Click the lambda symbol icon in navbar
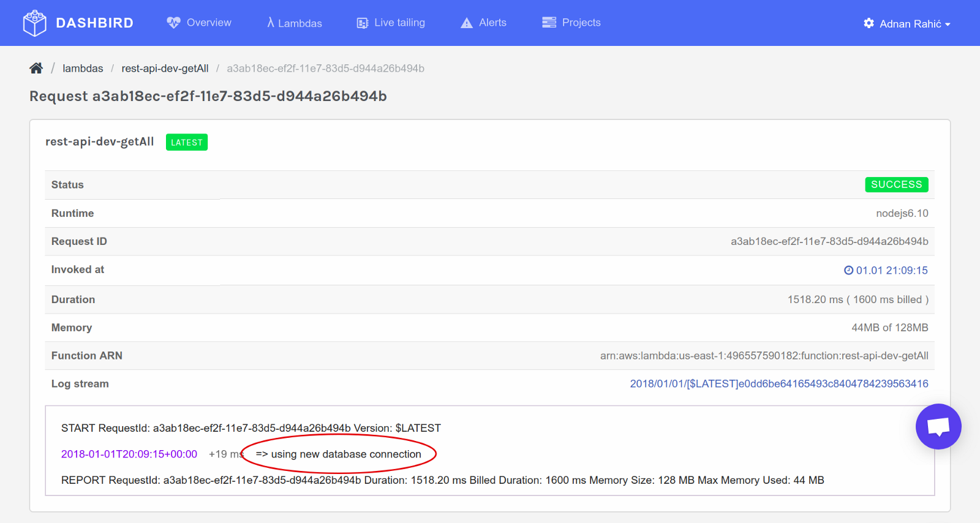 point(270,23)
